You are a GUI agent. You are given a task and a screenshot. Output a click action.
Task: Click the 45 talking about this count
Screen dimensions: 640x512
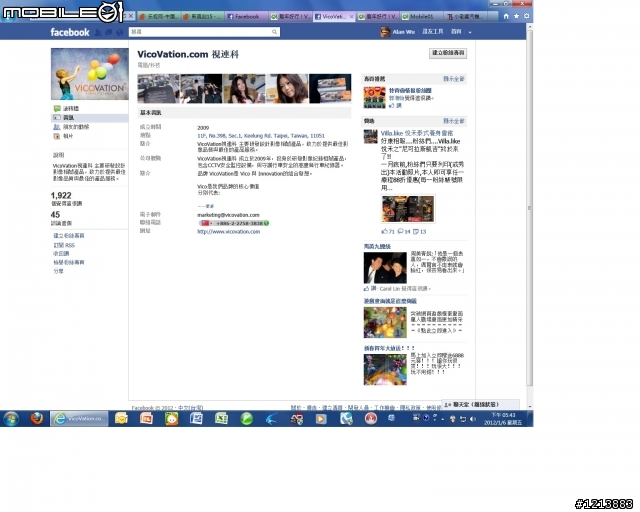pyautogui.click(x=56, y=215)
